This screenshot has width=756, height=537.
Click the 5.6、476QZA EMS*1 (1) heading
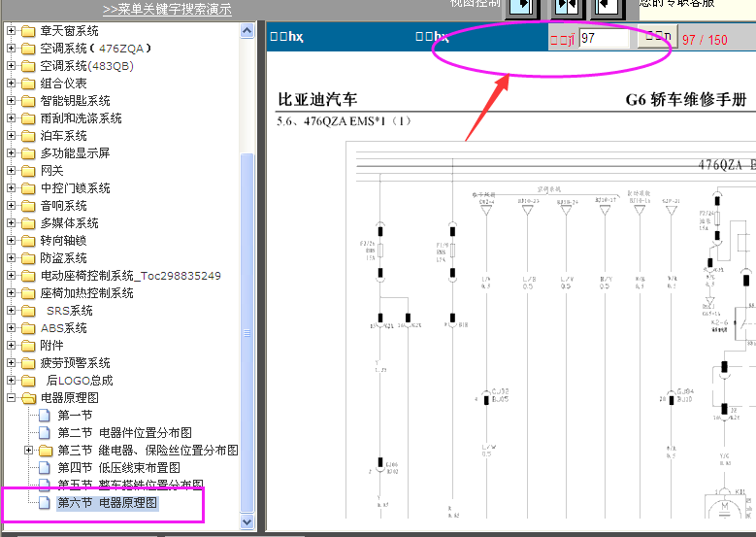pos(344,121)
